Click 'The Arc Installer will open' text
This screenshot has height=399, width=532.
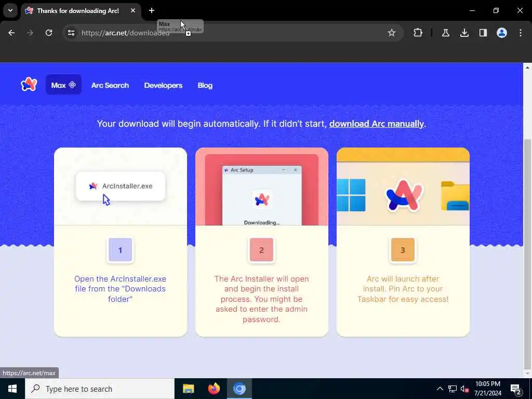(262, 299)
